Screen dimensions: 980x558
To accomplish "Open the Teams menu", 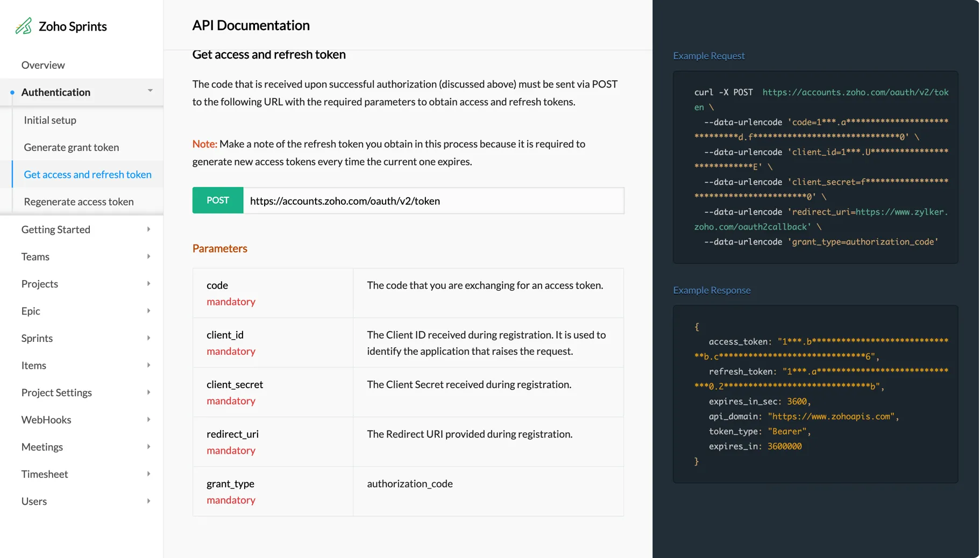I will 35,256.
